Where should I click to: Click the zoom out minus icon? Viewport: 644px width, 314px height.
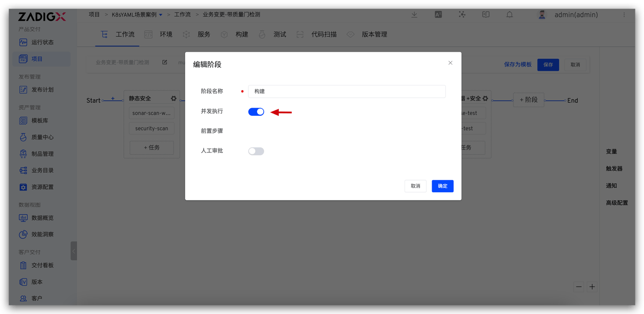pyautogui.click(x=579, y=287)
